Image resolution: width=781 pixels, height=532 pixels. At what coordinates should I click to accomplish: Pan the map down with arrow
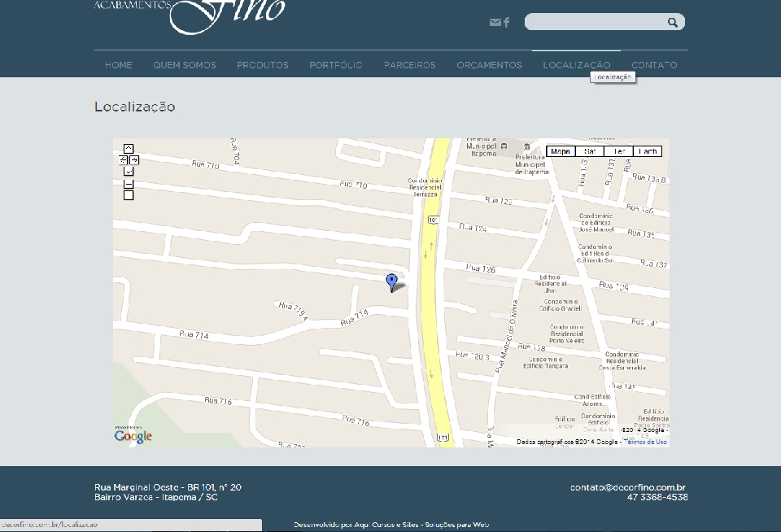point(129,172)
